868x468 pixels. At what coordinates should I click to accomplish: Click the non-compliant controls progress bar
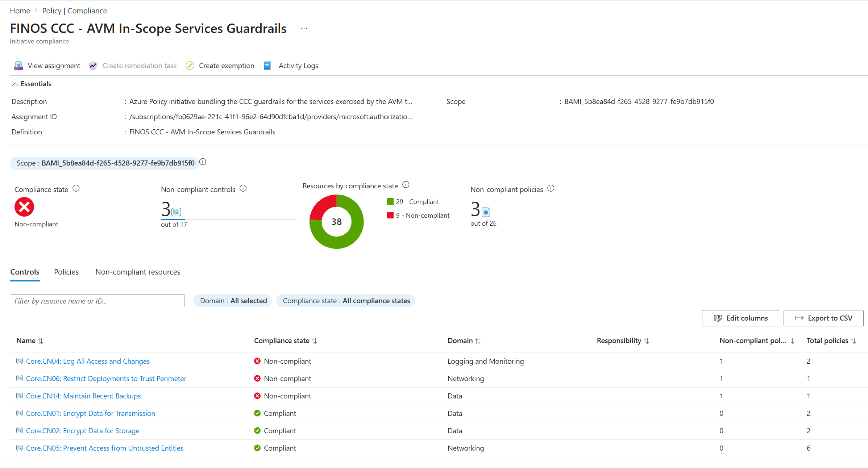pyautogui.click(x=229, y=219)
